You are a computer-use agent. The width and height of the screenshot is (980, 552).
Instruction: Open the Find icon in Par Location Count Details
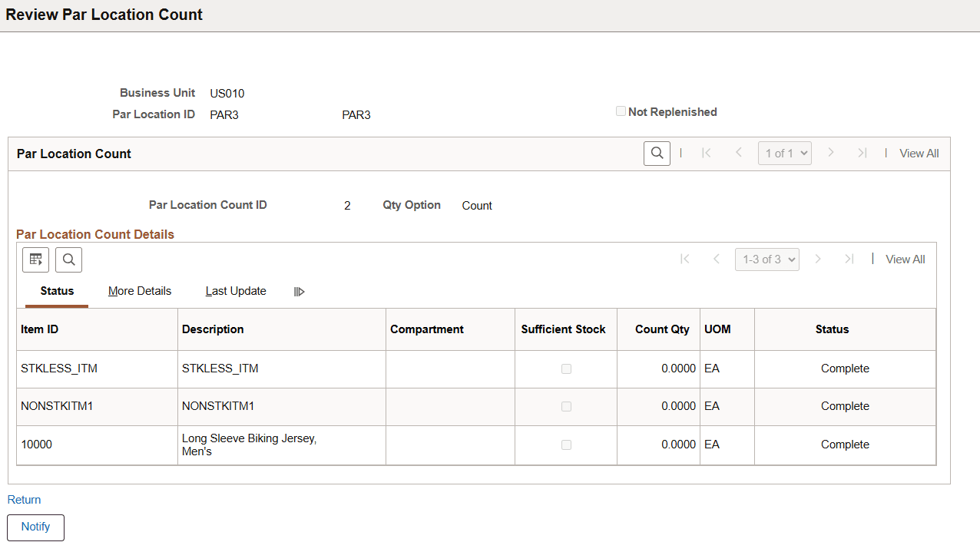(68, 259)
